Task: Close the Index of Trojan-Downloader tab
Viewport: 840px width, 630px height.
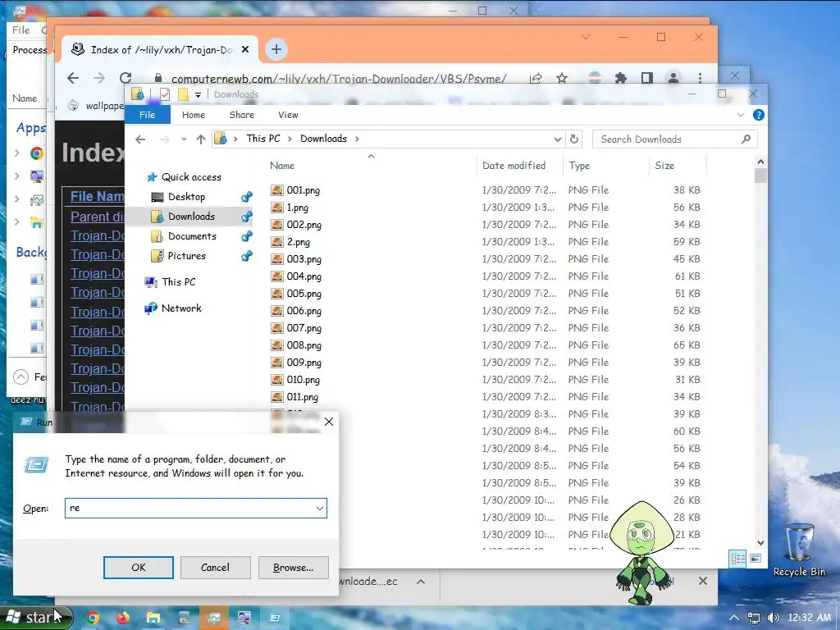Action: pos(245,49)
